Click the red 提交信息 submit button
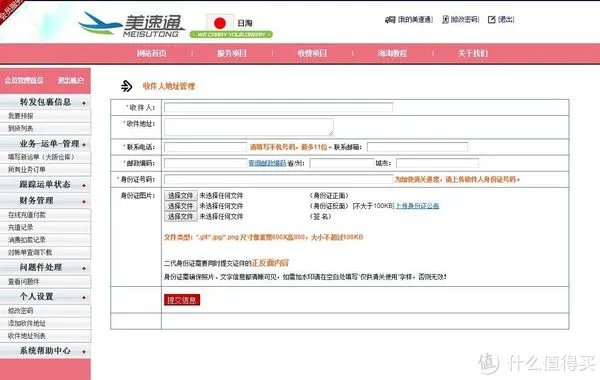 coord(182,300)
